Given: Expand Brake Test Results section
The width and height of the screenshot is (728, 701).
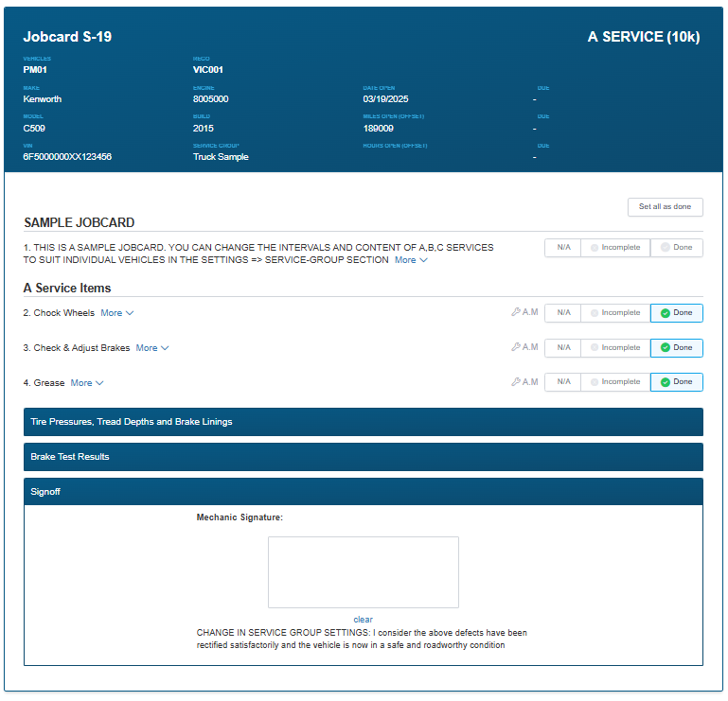Looking at the screenshot, I should [363, 457].
